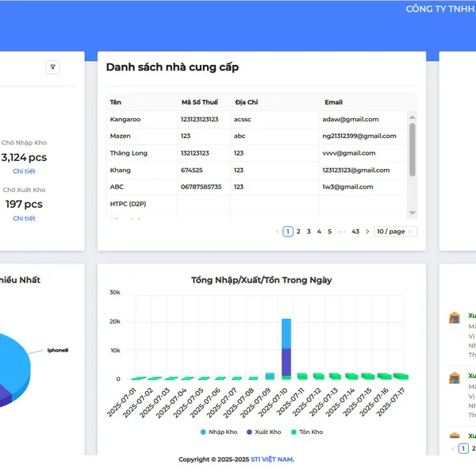The image size is (476, 476).
Task: Open Chi tiết link under Chờ Xuất Kho
Action: (x=24, y=218)
